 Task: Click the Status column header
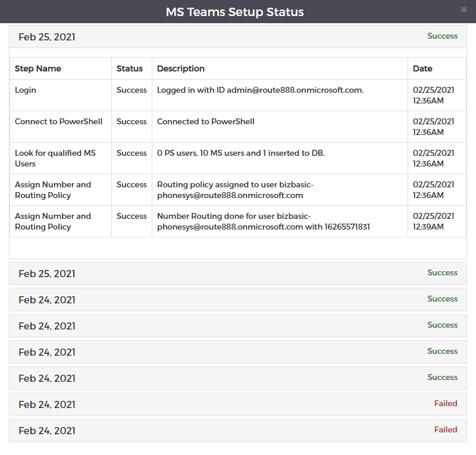(x=129, y=68)
